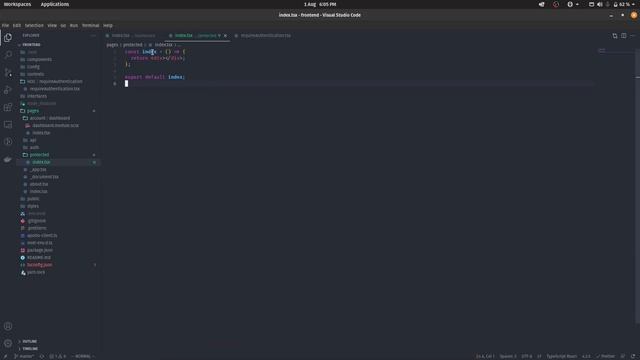Click the UTF-8 encoding status item
This screenshot has height=360, width=640.
[527, 356]
